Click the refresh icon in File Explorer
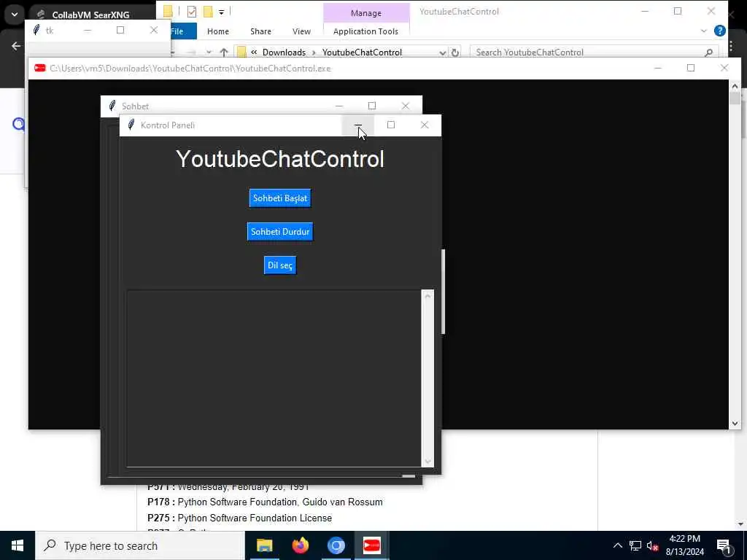 455,52
